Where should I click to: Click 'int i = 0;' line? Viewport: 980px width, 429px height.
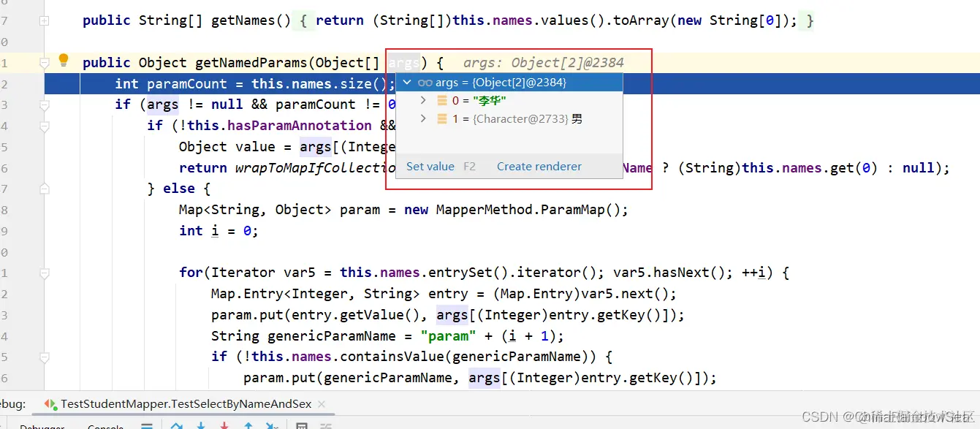219,231
